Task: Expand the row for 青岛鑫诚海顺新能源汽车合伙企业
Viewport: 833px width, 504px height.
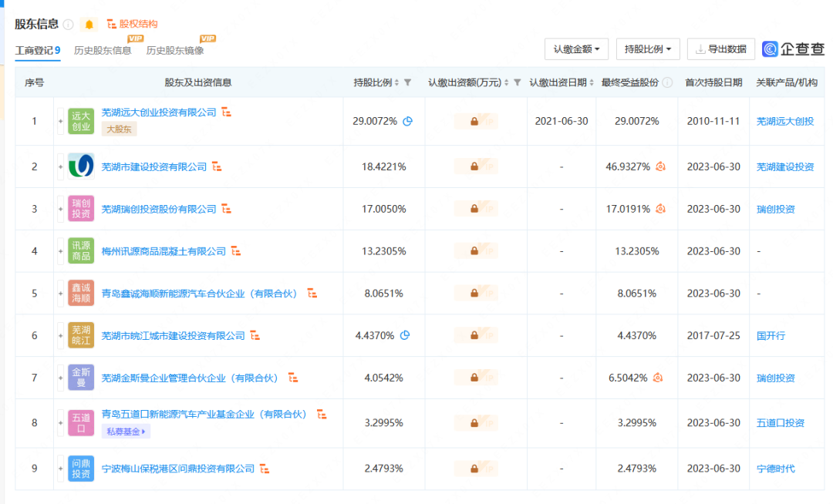Action: click(61, 294)
